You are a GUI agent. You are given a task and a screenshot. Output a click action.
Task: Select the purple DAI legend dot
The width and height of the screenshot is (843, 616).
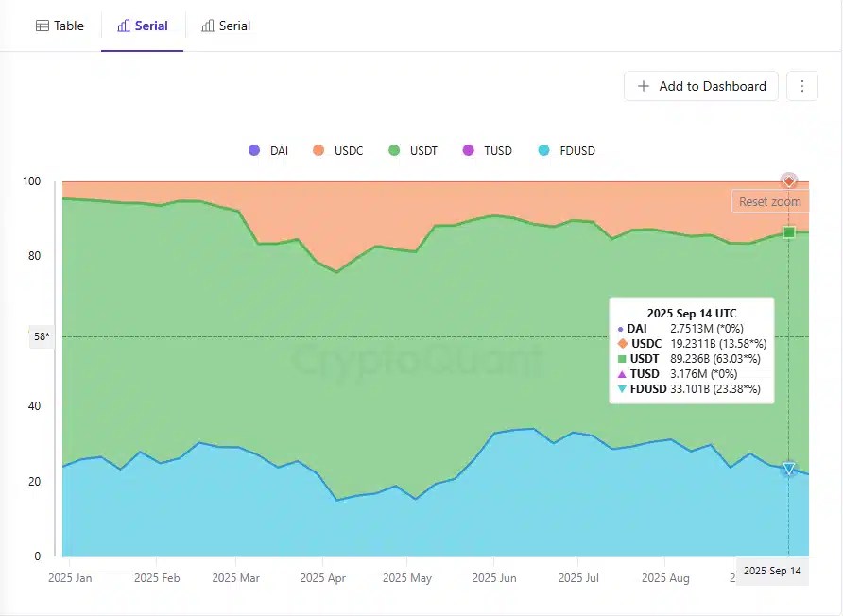tap(252, 150)
